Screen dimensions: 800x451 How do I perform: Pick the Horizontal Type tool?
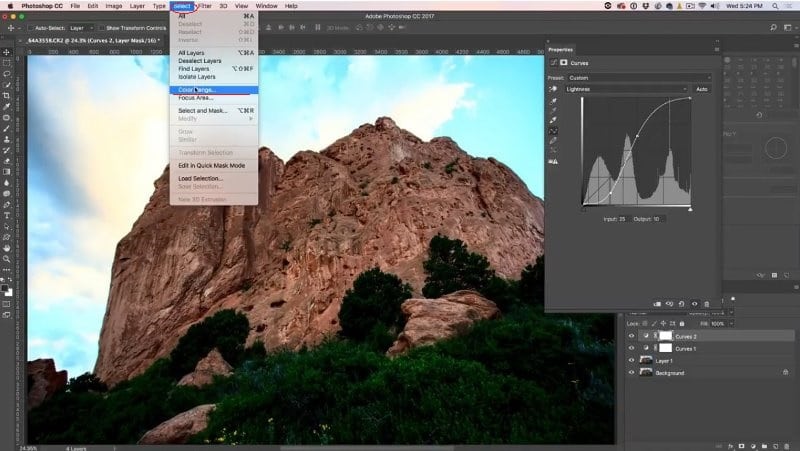click(7, 215)
